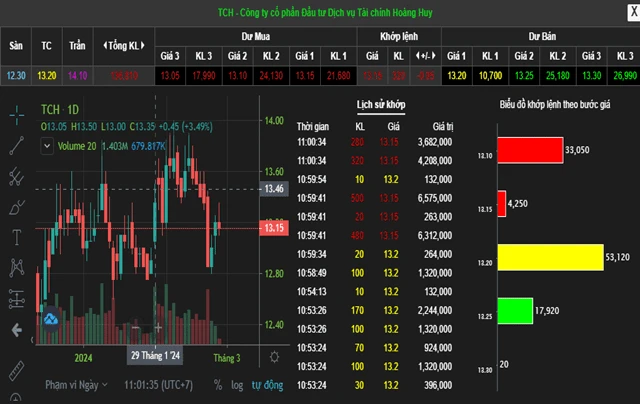Image resolution: width=640 pixels, height=404 pixels.
Task: Select the ruler measure tool
Action: click(16, 370)
